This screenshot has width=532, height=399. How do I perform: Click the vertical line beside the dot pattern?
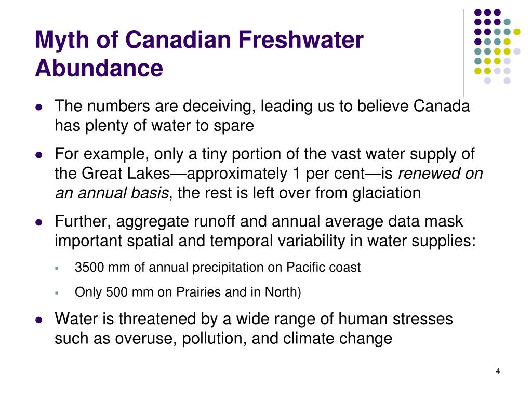pos(463,53)
